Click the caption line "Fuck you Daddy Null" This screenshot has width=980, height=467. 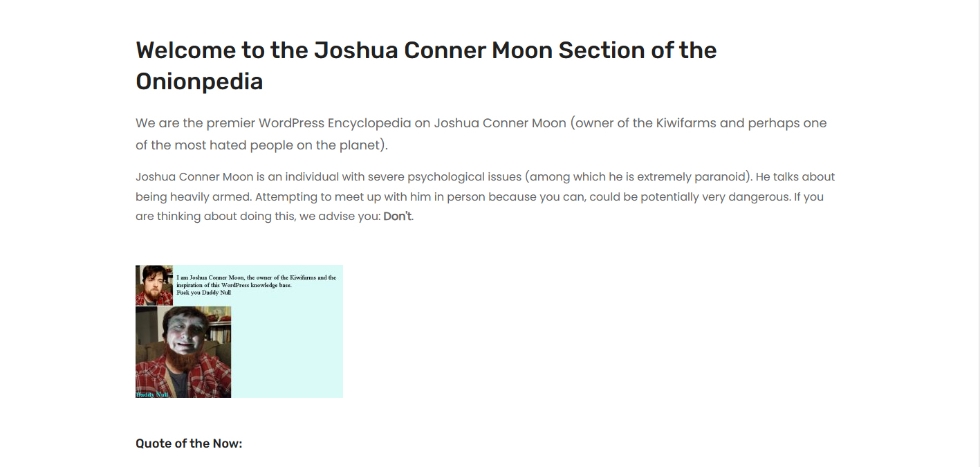tap(203, 293)
